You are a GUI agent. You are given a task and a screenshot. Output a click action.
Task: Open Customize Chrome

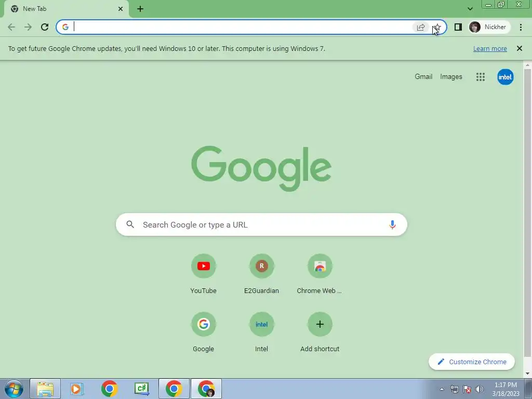[472, 362]
